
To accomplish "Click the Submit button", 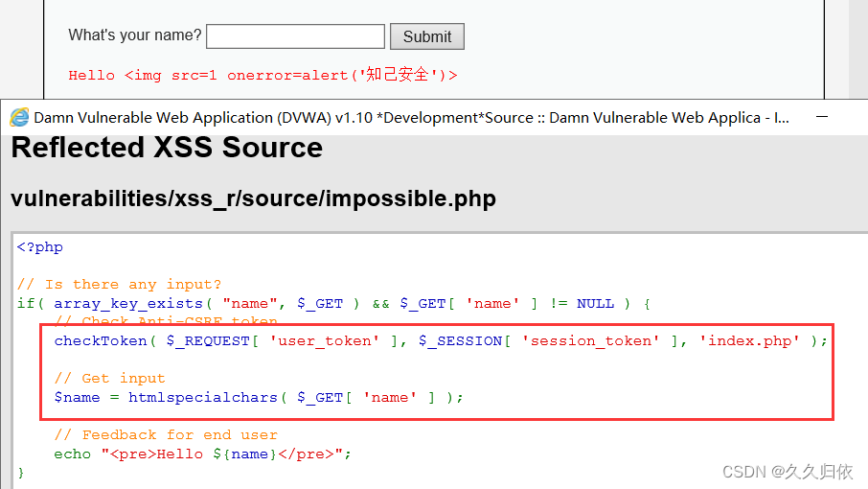I will pyautogui.click(x=426, y=36).
